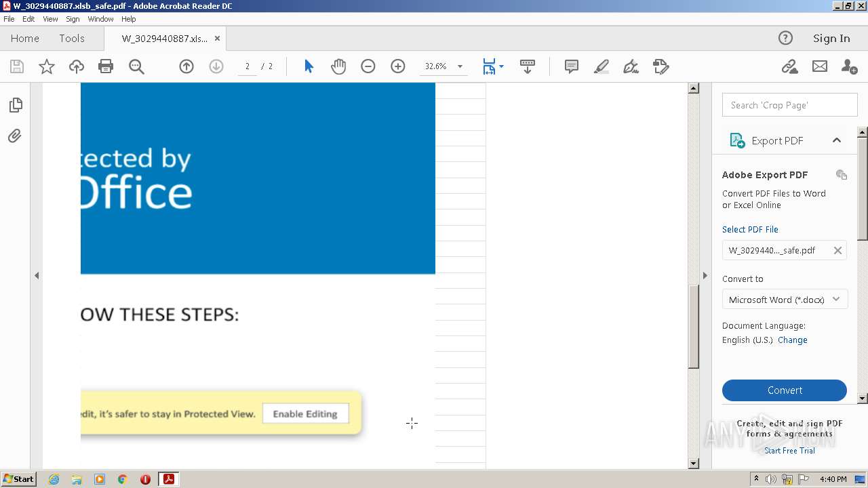
Task: Bookmark this file with the star icon
Action: 47,66
